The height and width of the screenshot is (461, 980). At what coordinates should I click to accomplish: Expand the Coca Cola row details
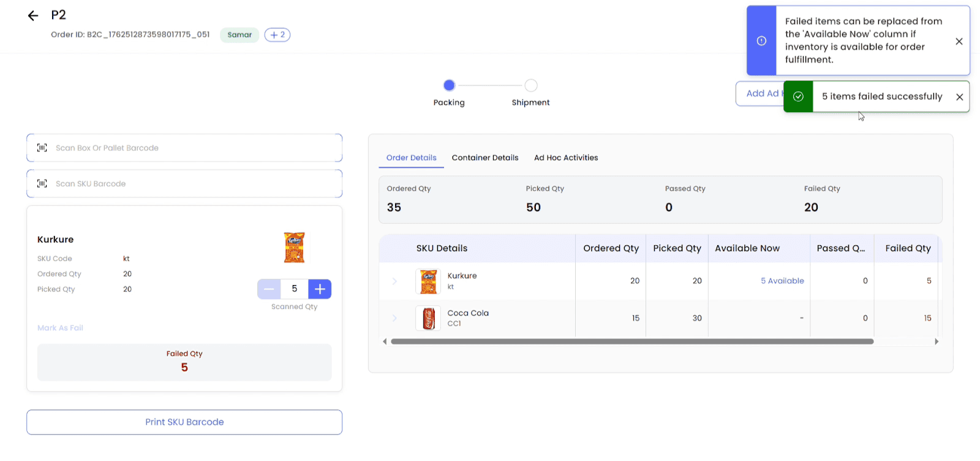coord(394,318)
